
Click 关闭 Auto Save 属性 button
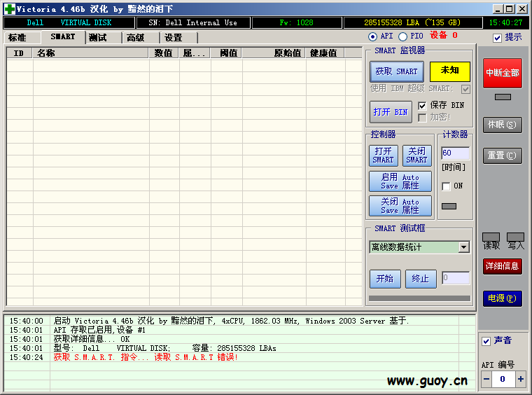tap(400, 206)
